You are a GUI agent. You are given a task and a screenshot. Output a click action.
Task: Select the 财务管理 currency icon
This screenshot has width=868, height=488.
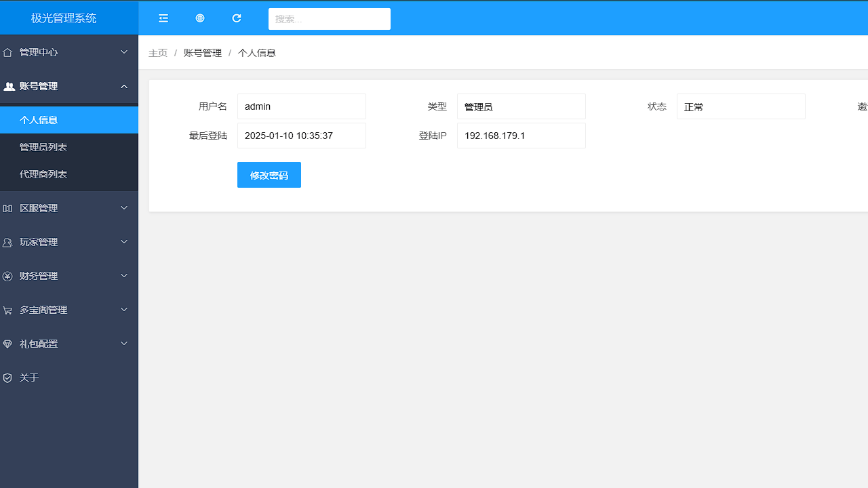pyautogui.click(x=7, y=275)
